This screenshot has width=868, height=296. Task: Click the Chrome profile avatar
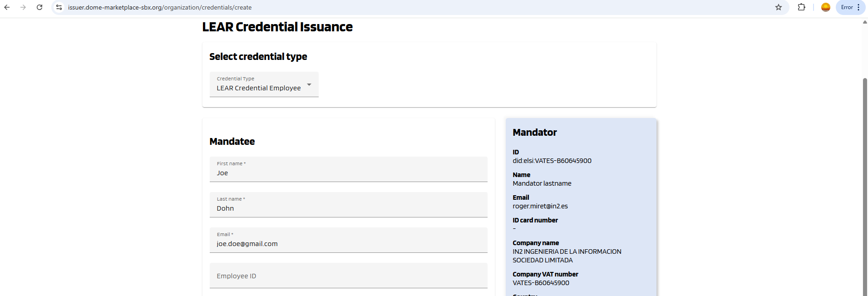(x=826, y=7)
